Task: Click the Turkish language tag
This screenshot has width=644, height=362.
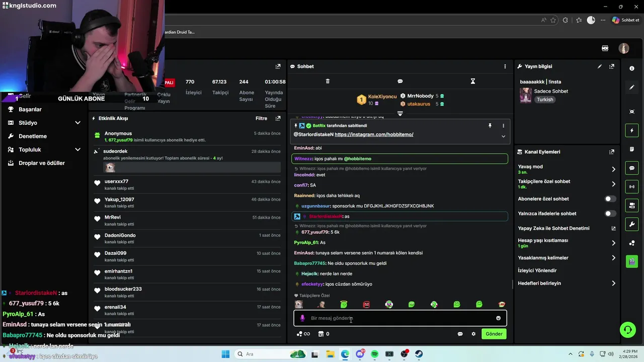Action: [x=545, y=100]
